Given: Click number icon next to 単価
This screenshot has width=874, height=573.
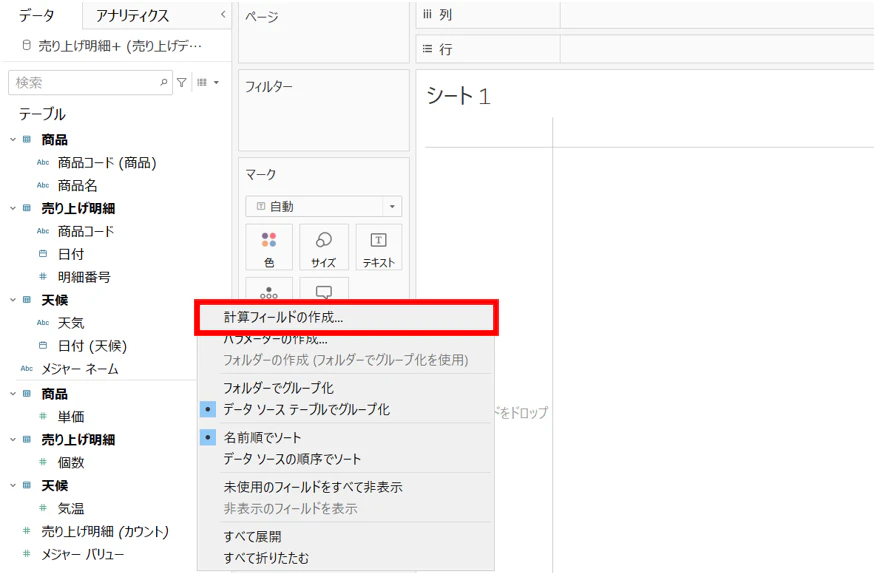Looking at the screenshot, I should point(43,416).
